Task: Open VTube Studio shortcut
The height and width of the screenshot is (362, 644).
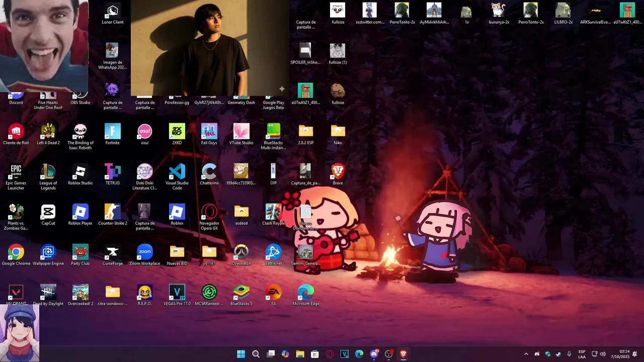Action: tap(242, 135)
